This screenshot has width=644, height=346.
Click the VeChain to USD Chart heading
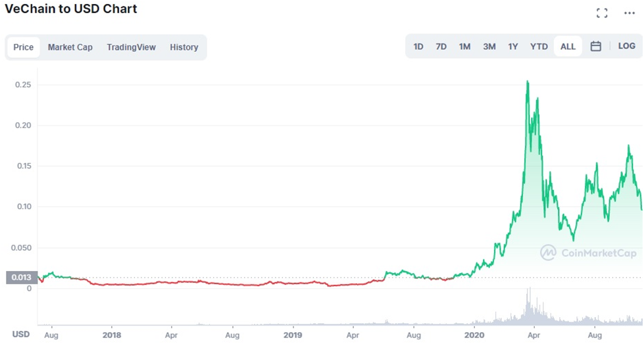click(x=70, y=9)
